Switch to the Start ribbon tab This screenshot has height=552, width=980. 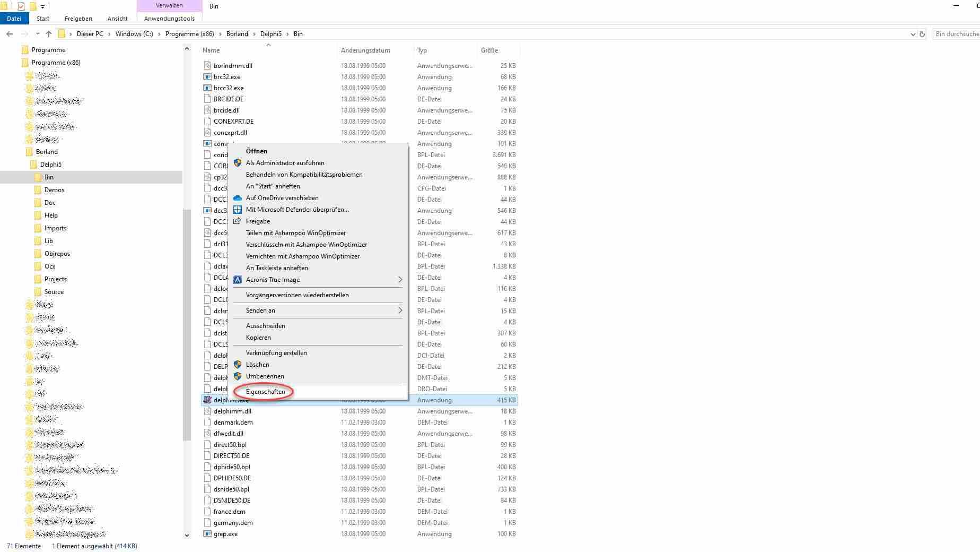[x=43, y=18]
